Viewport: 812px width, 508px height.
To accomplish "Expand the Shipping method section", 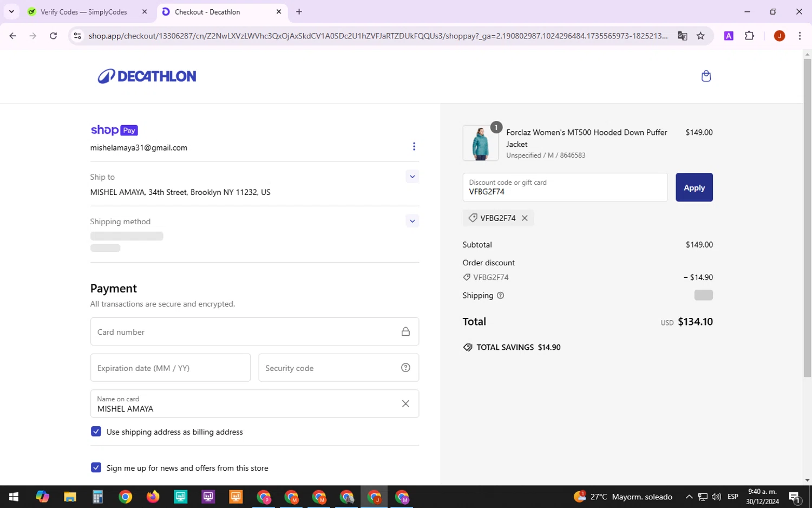I will [412, 221].
